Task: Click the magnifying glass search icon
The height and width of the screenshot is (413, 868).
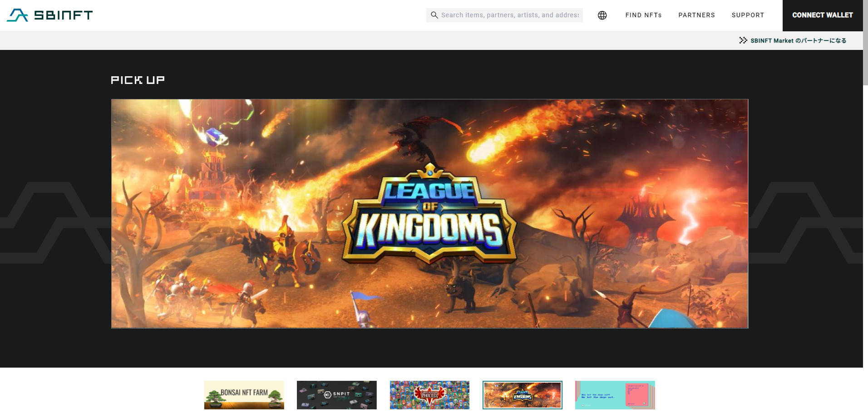Action: (434, 15)
